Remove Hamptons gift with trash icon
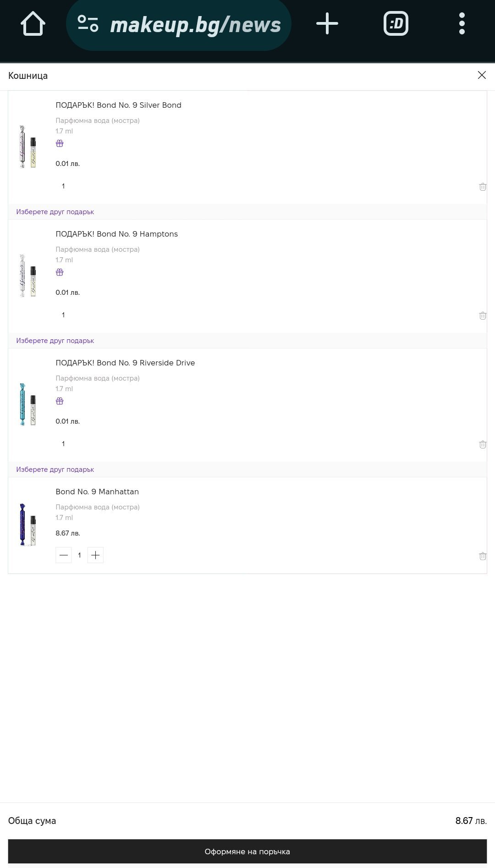The image size is (495, 868). (482, 315)
